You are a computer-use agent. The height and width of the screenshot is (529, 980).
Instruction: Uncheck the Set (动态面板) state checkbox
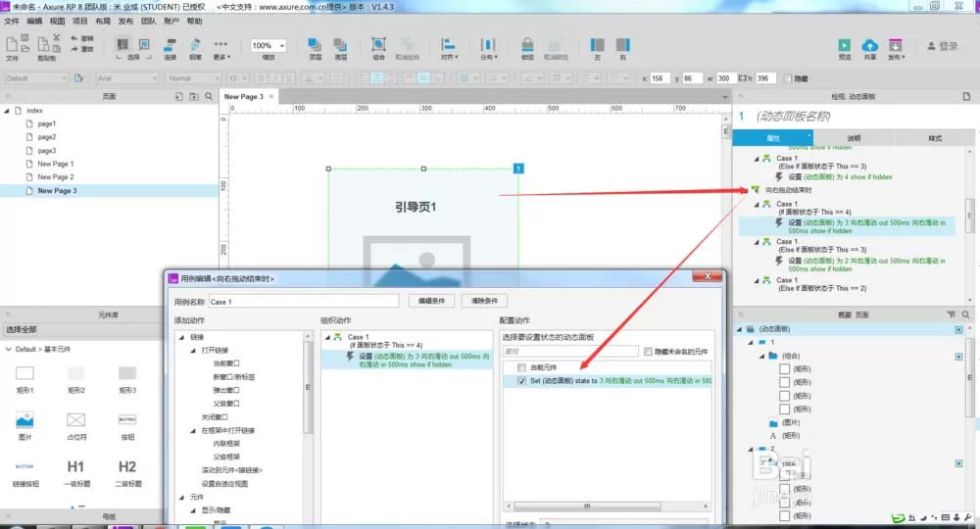(x=522, y=381)
